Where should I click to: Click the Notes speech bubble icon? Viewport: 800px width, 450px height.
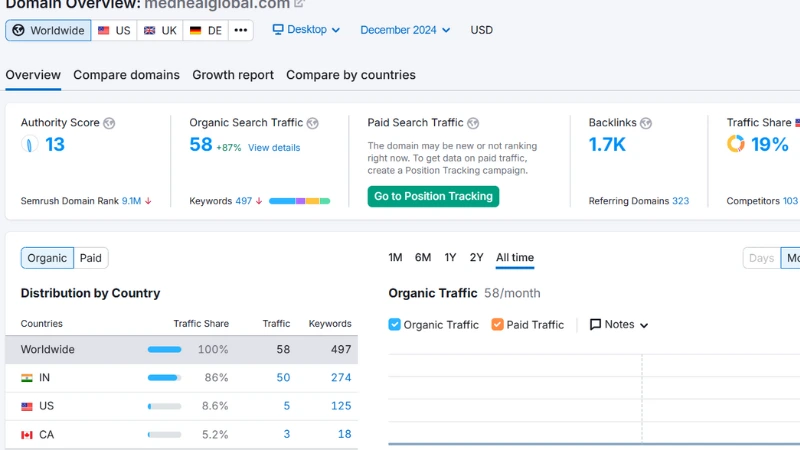(x=595, y=324)
